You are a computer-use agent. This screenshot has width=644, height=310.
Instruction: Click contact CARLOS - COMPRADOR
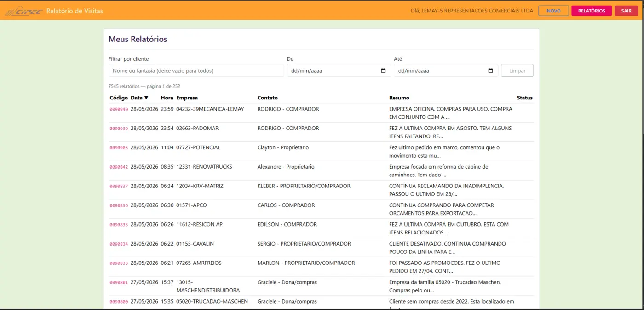coord(286,205)
